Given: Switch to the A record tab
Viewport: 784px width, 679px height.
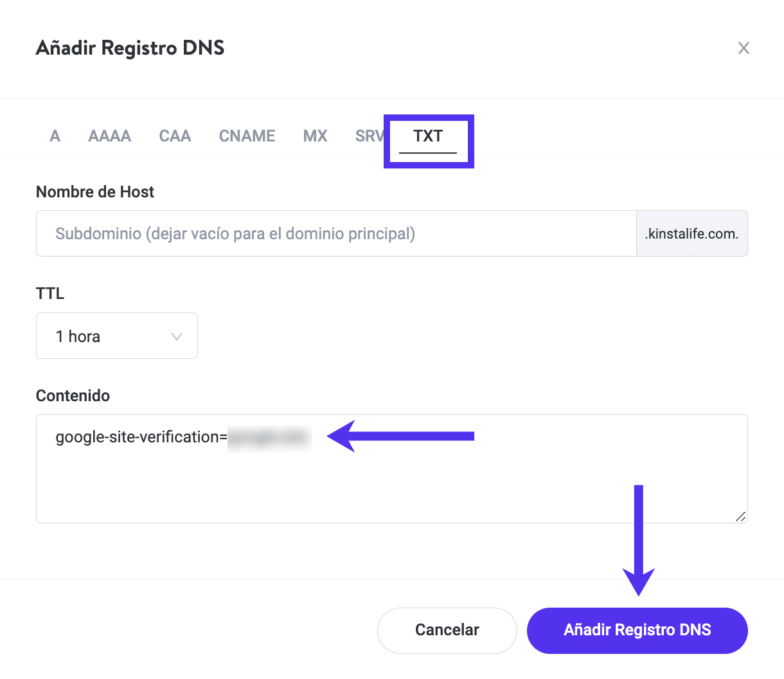Looking at the screenshot, I should point(55,136).
